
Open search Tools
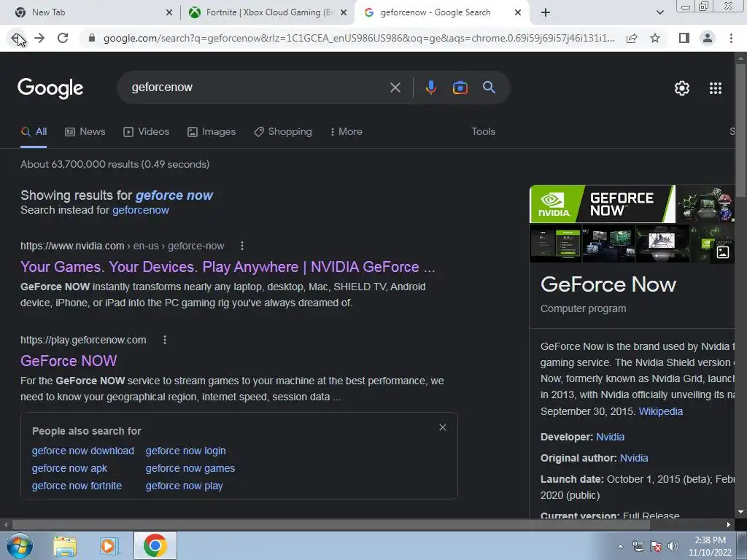click(483, 131)
